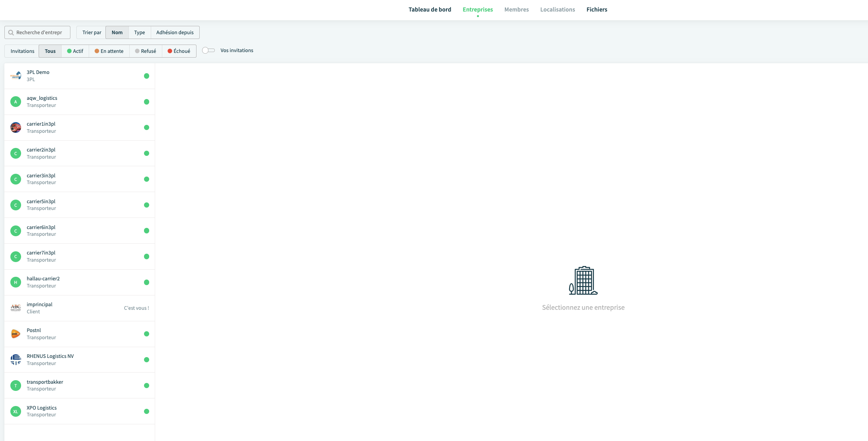Click Sélectionnez une entreprise placeholder text

pos(583,307)
